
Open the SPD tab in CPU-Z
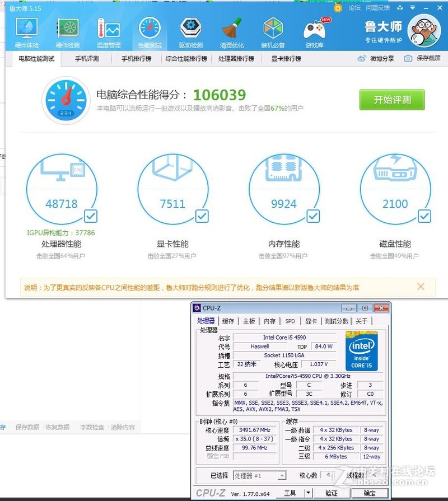[290, 321]
